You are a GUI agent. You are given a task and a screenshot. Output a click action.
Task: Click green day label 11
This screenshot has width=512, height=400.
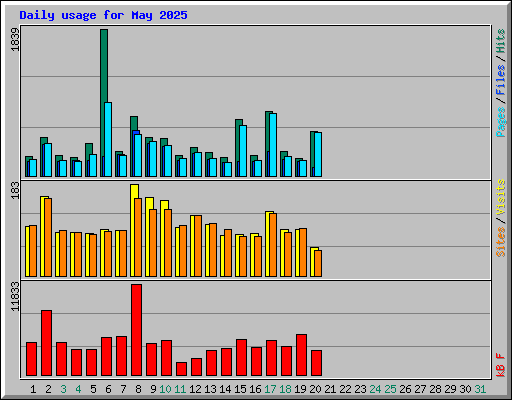[180, 389]
